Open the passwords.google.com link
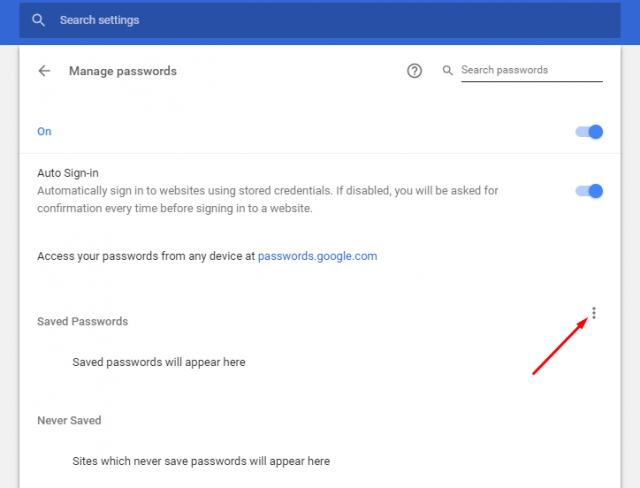This screenshot has width=640, height=488. click(x=317, y=256)
